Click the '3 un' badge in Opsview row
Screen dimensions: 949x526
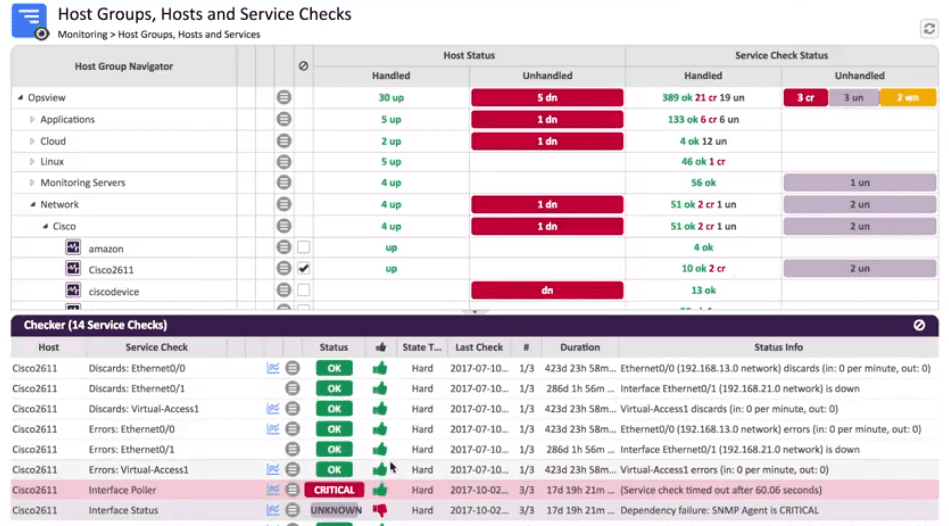(x=853, y=97)
